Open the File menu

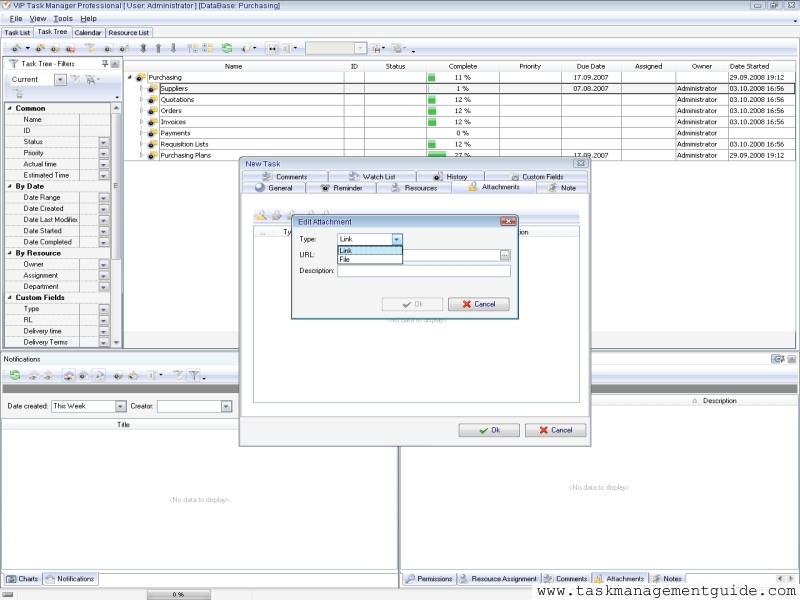16,18
